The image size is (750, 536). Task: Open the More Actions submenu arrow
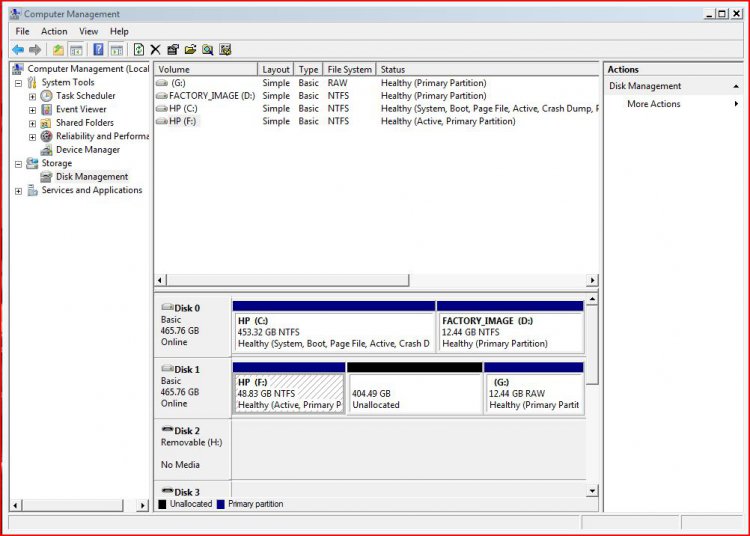(736, 104)
